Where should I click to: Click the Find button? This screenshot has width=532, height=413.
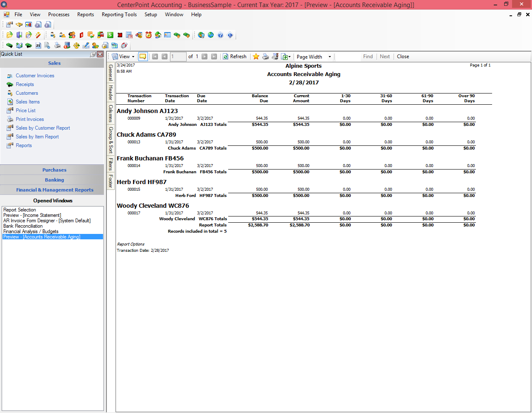[x=367, y=57]
